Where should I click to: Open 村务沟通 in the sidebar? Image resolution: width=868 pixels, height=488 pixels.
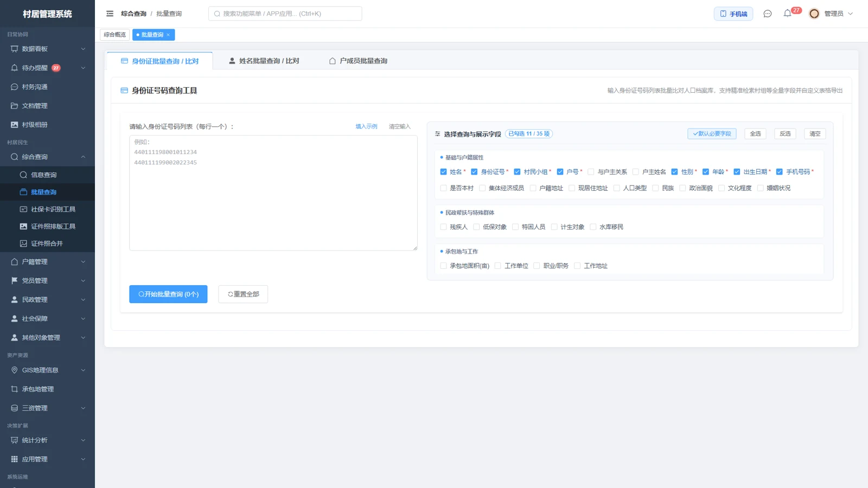(47, 87)
